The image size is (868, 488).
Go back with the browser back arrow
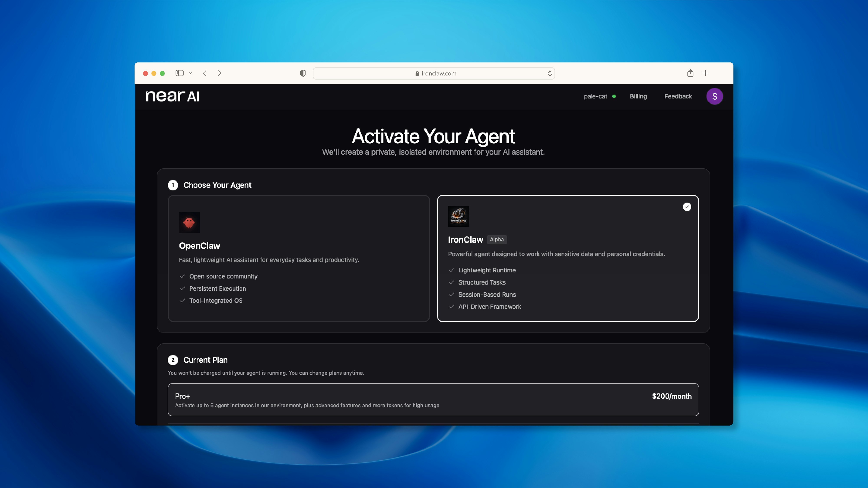(x=205, y=73)
